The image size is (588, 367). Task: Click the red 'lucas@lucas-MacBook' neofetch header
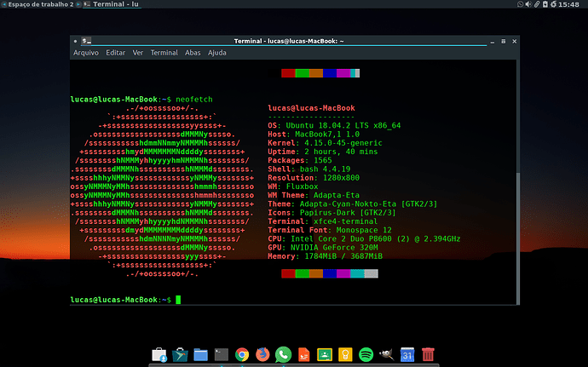[x=311, y=108]
